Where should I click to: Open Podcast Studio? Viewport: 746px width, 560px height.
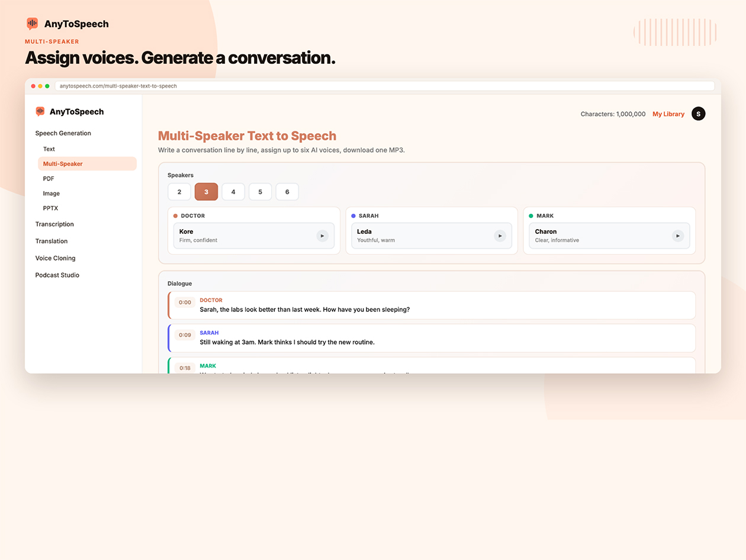point(57,275)
